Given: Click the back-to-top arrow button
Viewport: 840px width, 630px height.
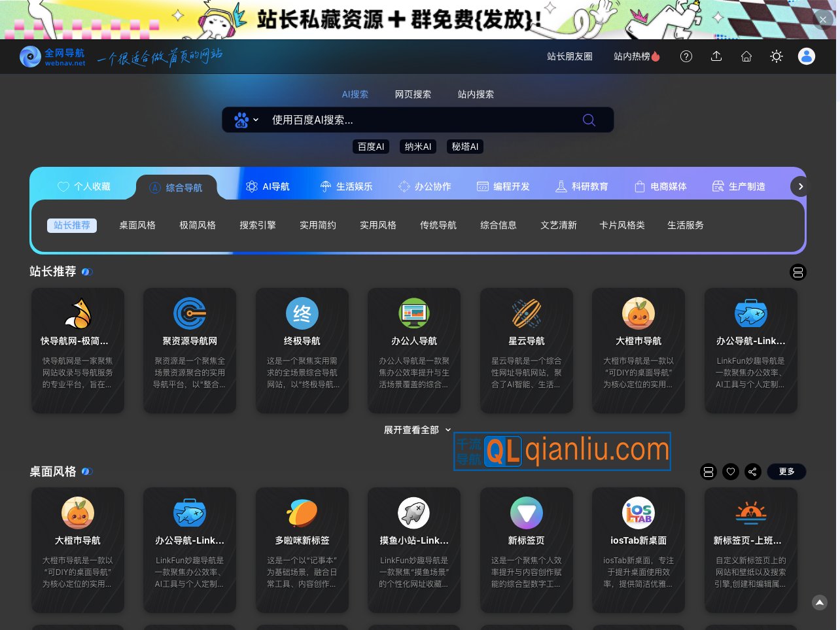Looking at the screenshot, I should point(819,603).
